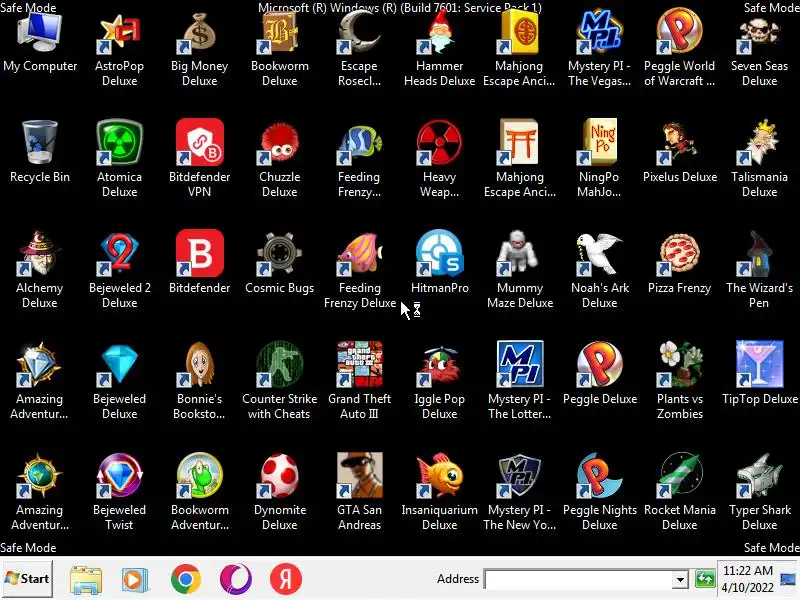This screenshot has width=800, height=600.
Task: Click the Heavy Weapon shortcut
Action: [439, 159]
